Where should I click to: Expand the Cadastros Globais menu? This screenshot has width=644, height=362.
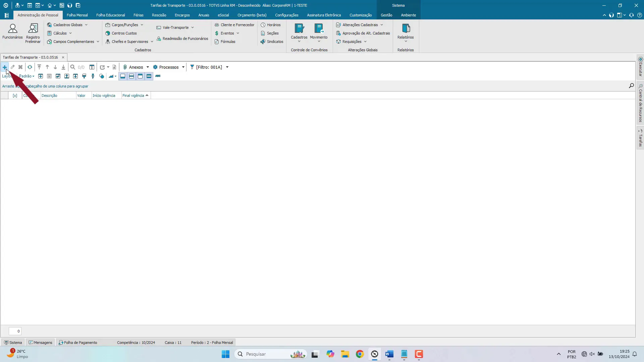pyautogui.click(x=67, y=25)
